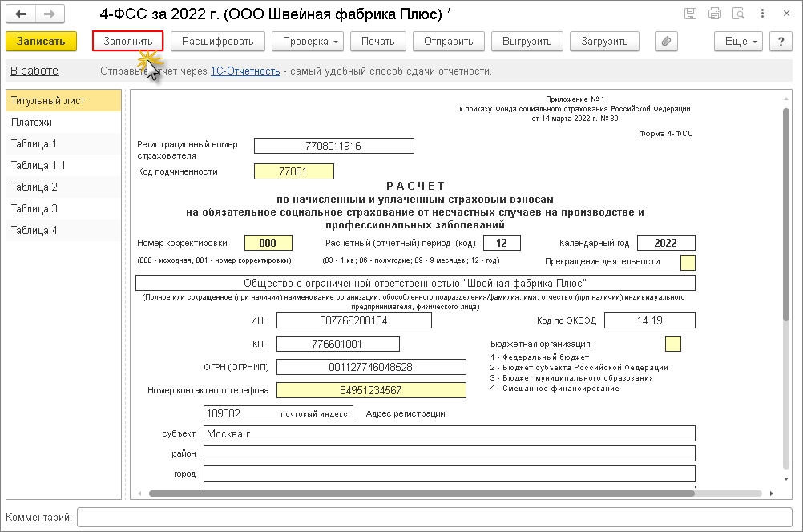Select the Код по ОКВЭД field 14.19
Viewport: 803px width, 532px height.
[650, 320]
